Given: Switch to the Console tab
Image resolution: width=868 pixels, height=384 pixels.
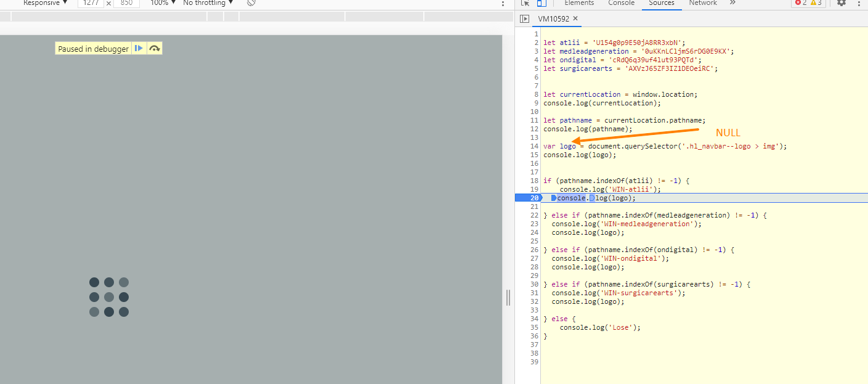Looking at the screenshot, I should click(621, 3).
